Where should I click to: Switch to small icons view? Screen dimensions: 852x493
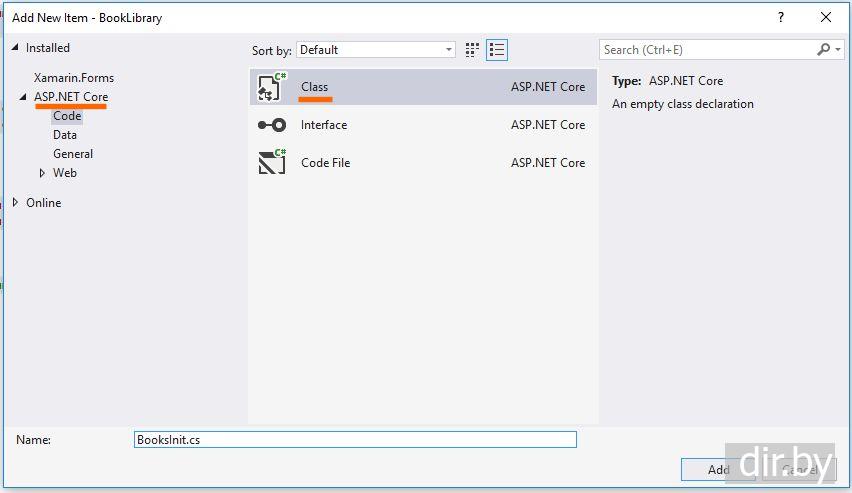pyautogui.click(x=473, y=50)
